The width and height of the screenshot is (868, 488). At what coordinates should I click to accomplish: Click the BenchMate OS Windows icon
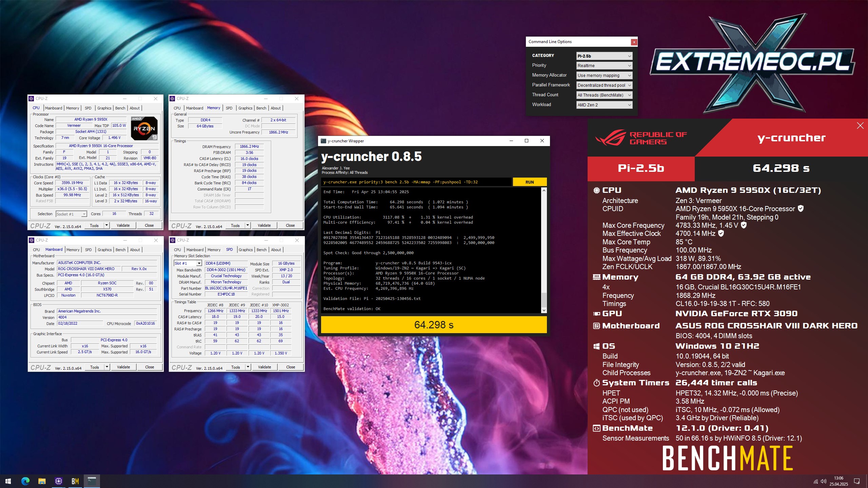tap(596, 346)
